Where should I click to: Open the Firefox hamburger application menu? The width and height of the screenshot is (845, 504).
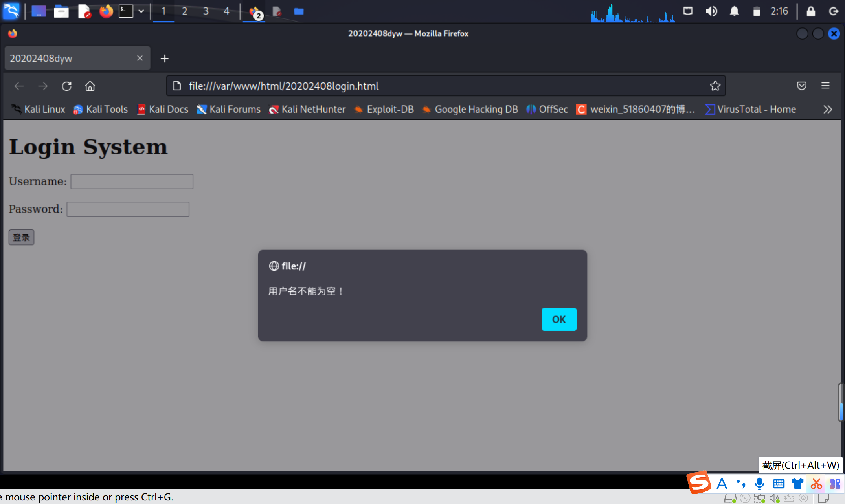(825, 86)
